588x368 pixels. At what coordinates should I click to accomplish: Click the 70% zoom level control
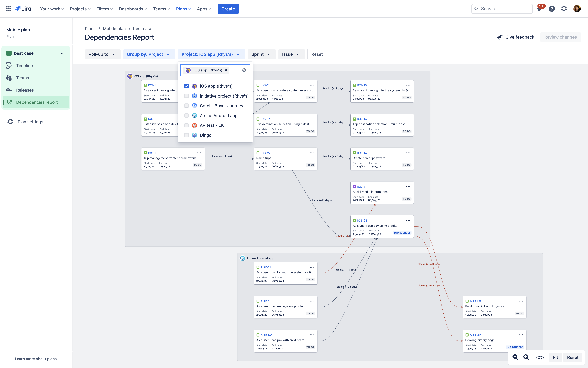[x=540, y=357]
